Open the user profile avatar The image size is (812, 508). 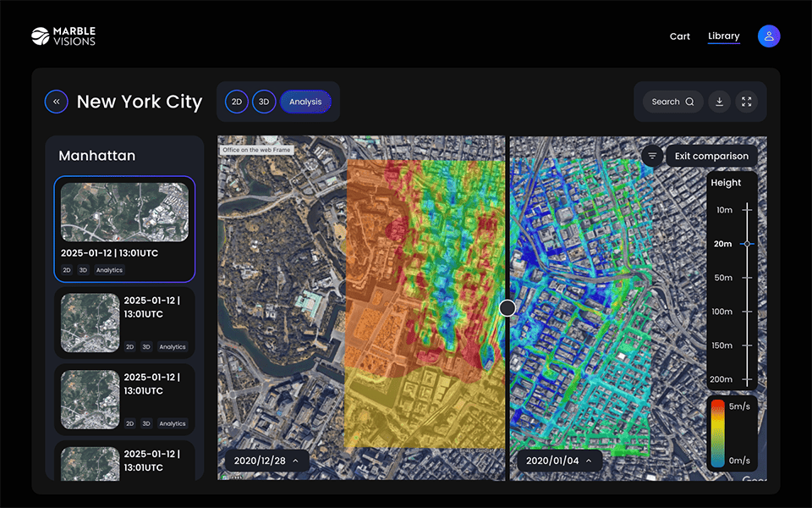(769, 36)
